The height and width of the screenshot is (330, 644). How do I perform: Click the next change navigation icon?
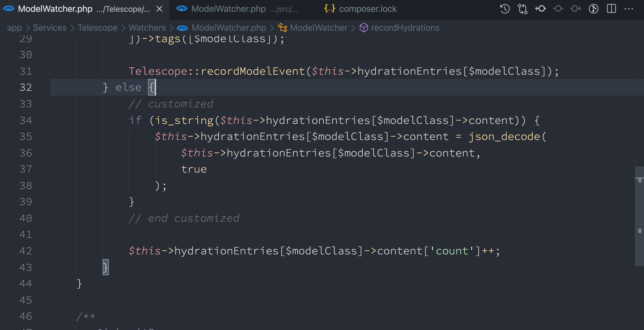pyautogui.click(x=576, y=9)
